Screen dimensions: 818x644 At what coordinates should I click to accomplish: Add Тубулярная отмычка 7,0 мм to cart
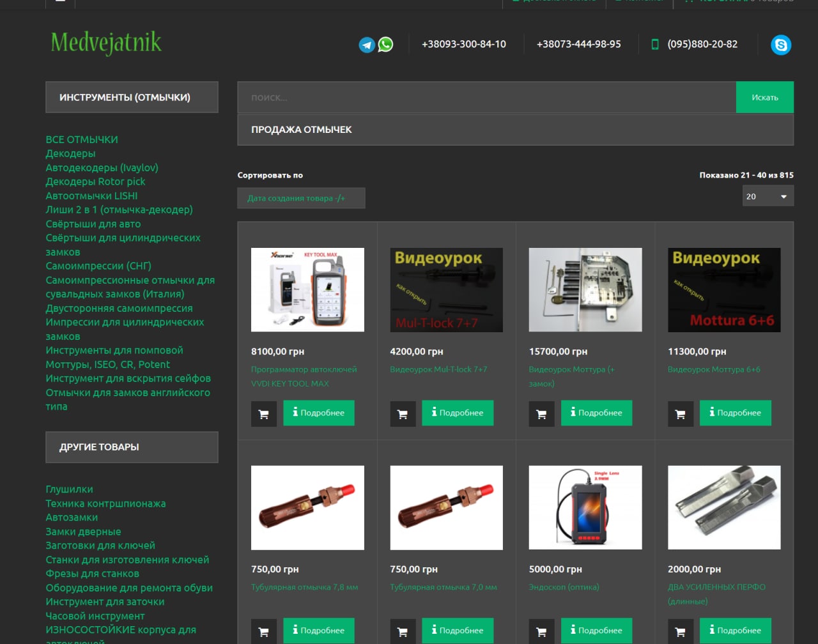click(x=403, y=631)
